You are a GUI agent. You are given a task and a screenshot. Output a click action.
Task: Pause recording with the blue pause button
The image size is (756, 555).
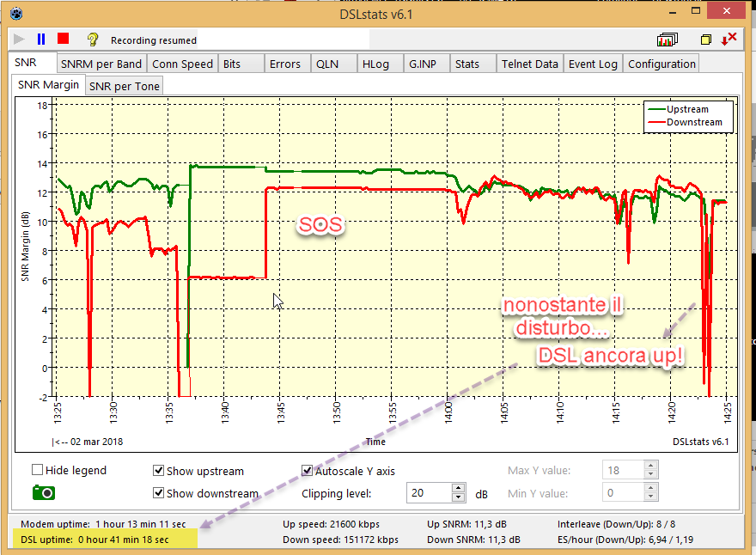pyautogui.click(x=41, y=40)
